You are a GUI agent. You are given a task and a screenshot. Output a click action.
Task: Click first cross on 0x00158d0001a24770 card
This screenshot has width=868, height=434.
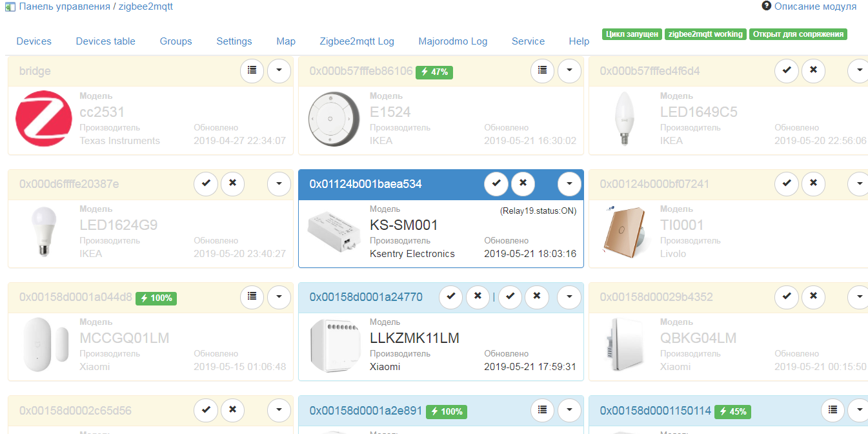[478, 296]
